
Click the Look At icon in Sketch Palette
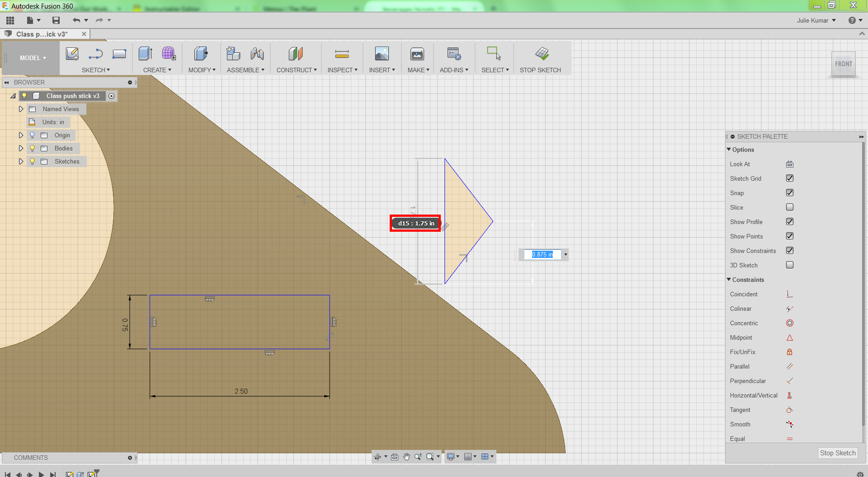pos(790,164)
